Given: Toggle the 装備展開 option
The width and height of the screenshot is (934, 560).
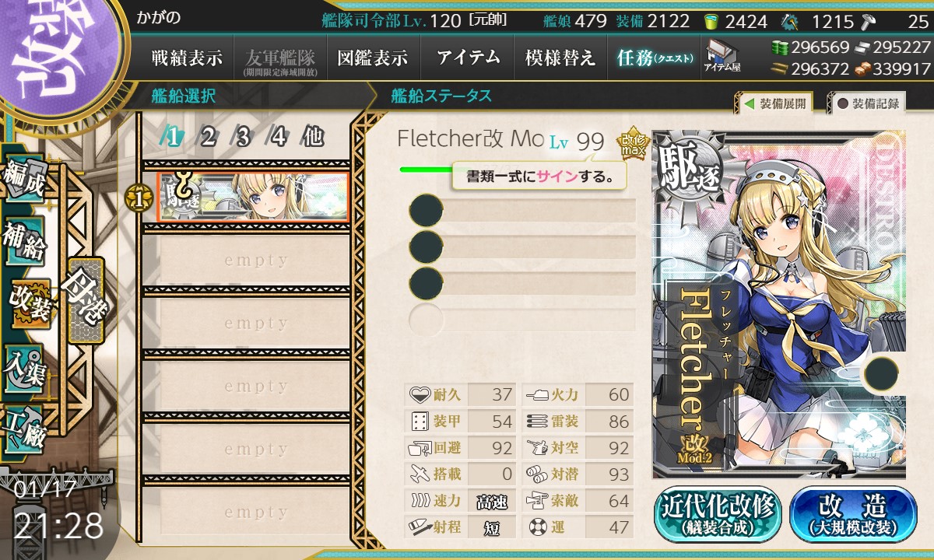Looking at the screenshot, I should (x=774, y=103).
